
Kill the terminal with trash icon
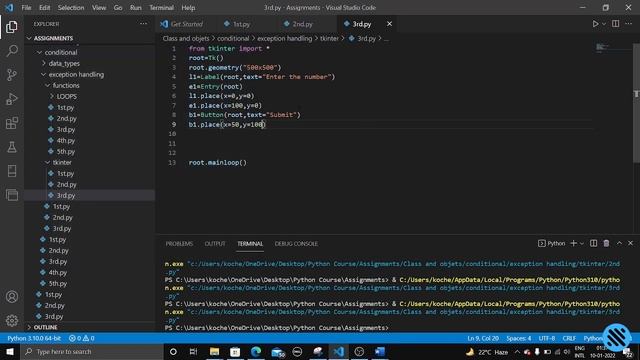[x=606, y=243]
